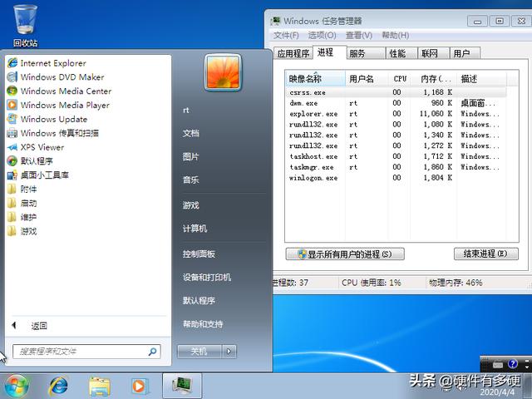The image size is (532, 399).
Task: Click the Windows Start orb
Action: tap(16, 386)
